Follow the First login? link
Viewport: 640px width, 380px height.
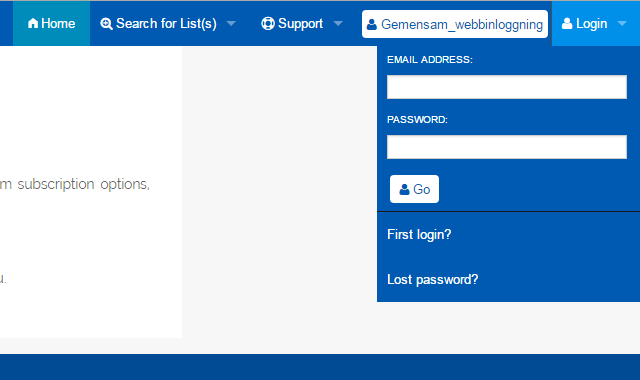click(x=419, y=235)
